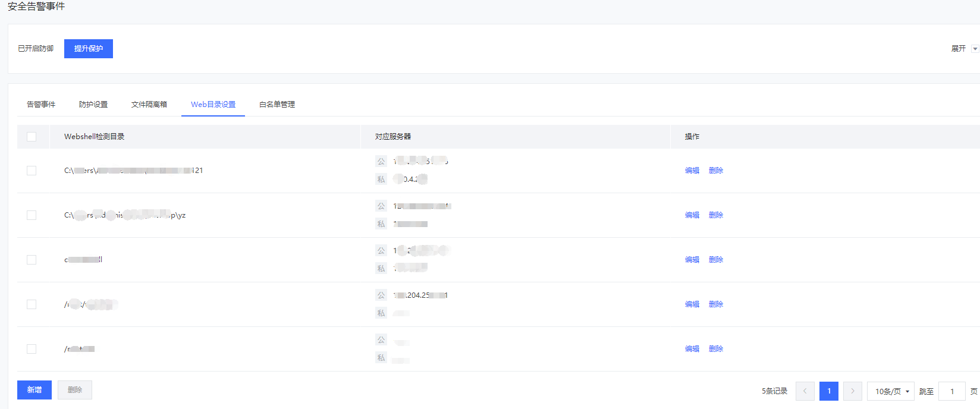The image size is (980, 409).
Task: Open the 白名单管理 tab
Action: pyautogui.click(x=277, y=105)
